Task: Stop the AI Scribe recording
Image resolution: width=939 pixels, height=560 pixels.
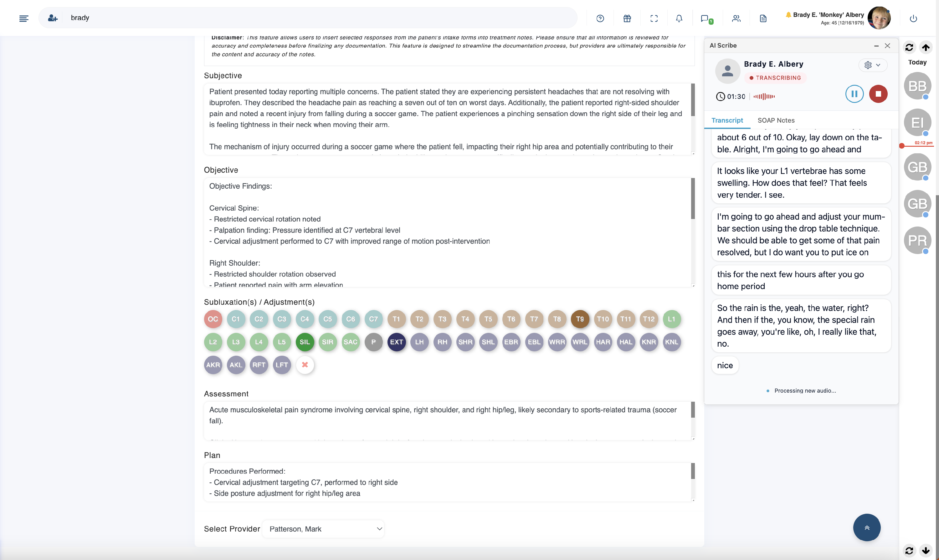Action: (878, 94)
